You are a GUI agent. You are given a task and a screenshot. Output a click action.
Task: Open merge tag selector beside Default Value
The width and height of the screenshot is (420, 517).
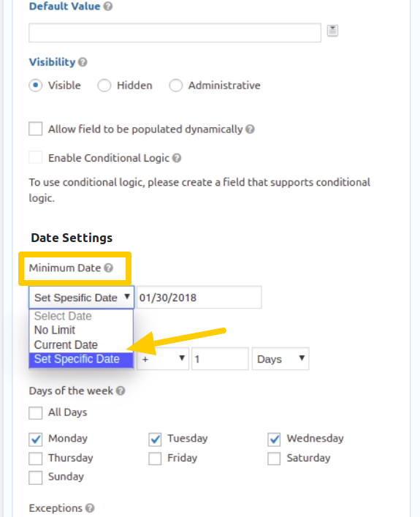coord(332,31)
